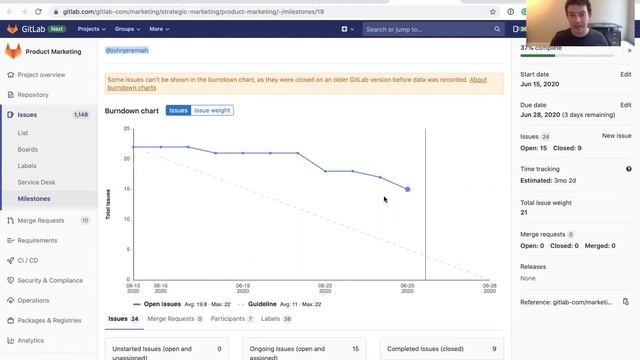Click the Estimated: 3mo 2d text
This screenshot has width=640, height=360.
pos(548,180)
